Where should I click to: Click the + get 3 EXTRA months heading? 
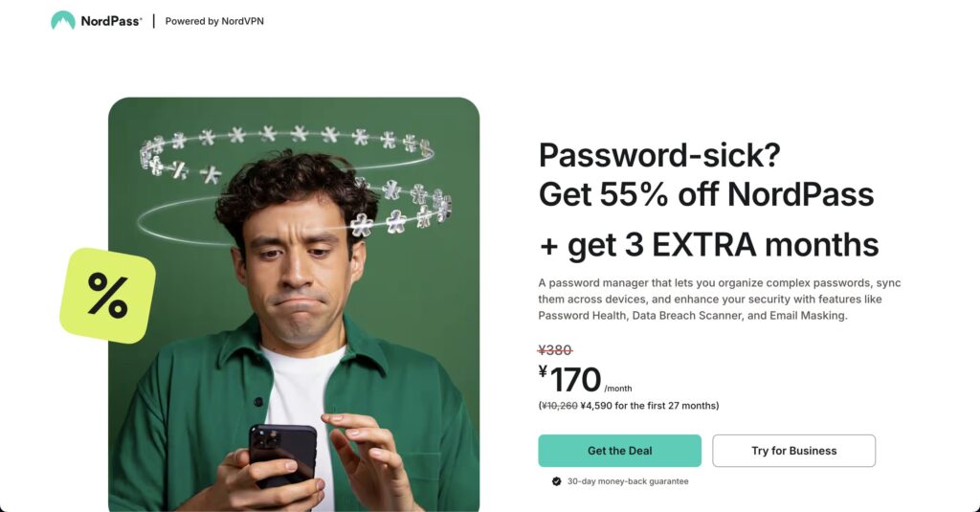click(709, 245)
